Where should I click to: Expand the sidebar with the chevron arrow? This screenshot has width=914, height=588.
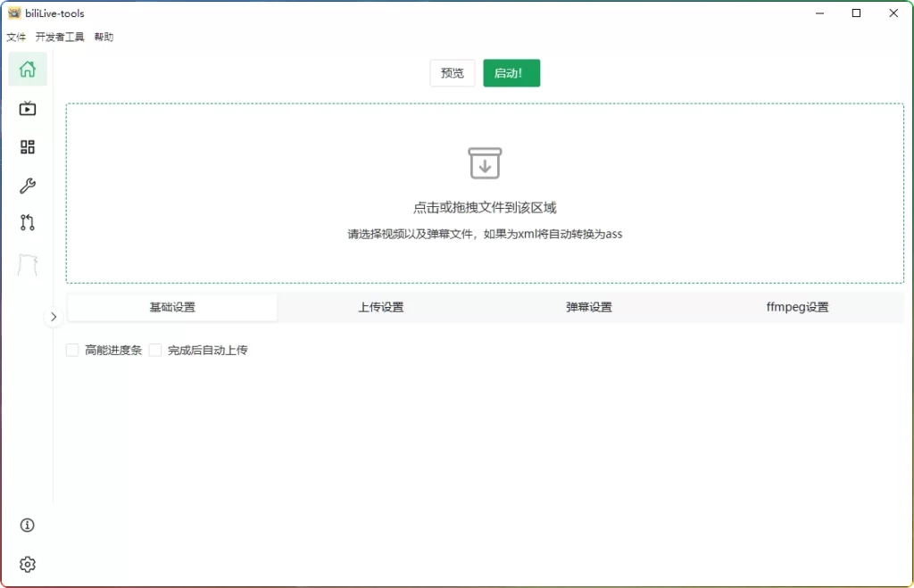(x=54, y=317)
